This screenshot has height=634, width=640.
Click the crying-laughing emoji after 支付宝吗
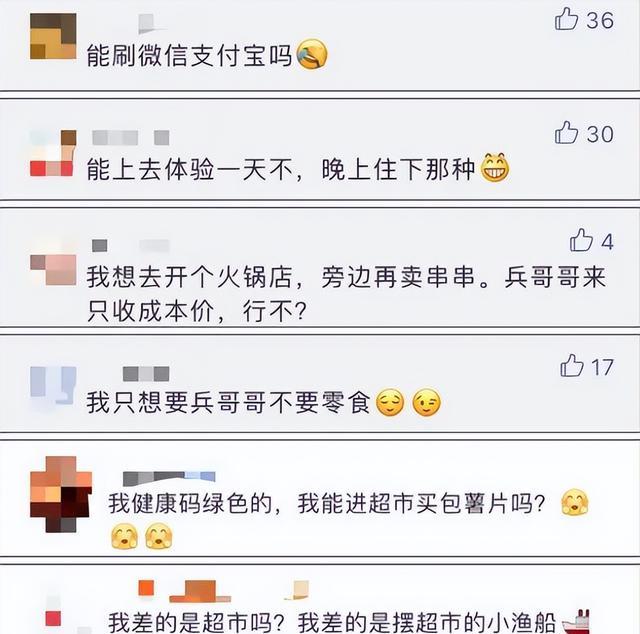[x=312, y=54]
